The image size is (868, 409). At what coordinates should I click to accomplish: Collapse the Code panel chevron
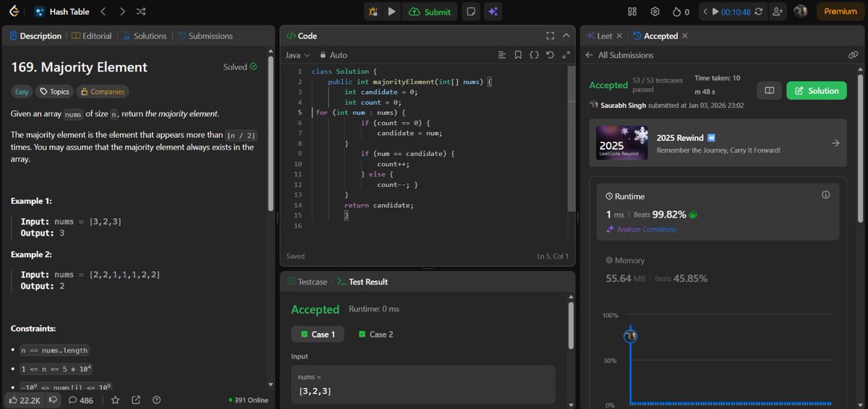coord(565,35)
